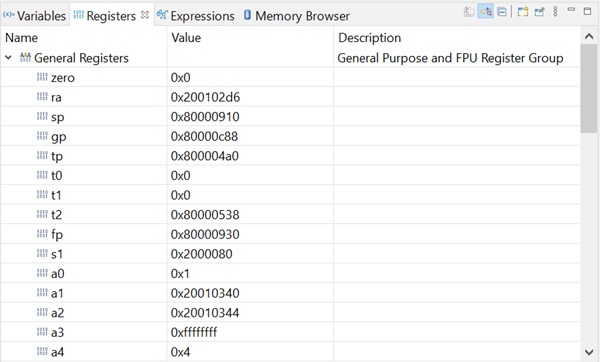The image size is (600, 362).
Task: Open the Memory Browser tab
Action: click(x=297, y=16)
